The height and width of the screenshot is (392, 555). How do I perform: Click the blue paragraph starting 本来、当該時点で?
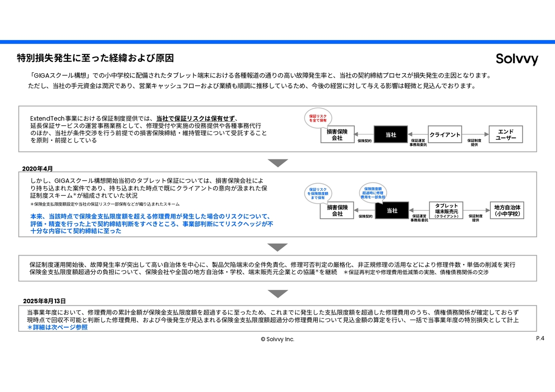click(152, 224)
